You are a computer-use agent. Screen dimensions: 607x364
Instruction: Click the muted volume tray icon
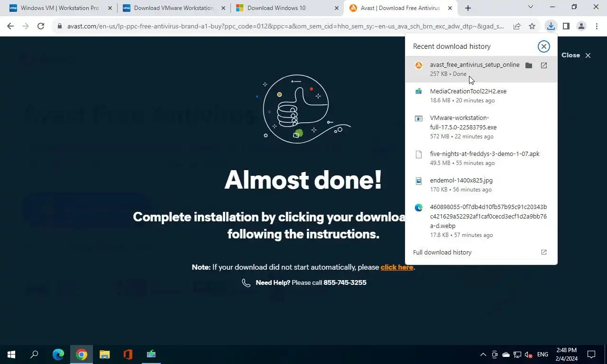pos(529,355)
